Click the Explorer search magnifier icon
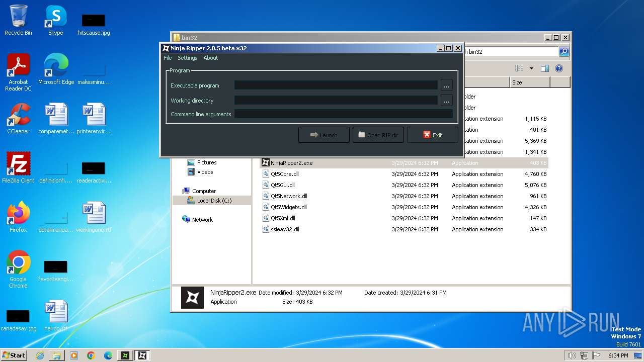Viewport: 644px width, 362px height. (564, 52)
